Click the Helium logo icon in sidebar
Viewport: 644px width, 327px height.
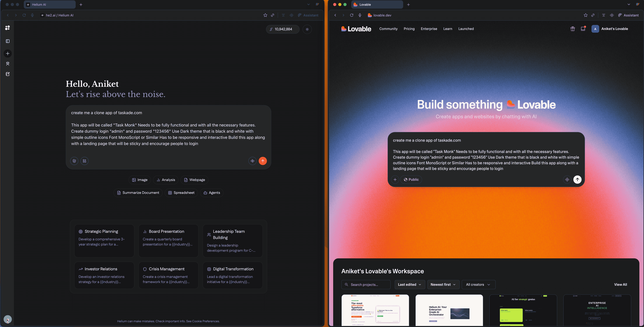7,28
